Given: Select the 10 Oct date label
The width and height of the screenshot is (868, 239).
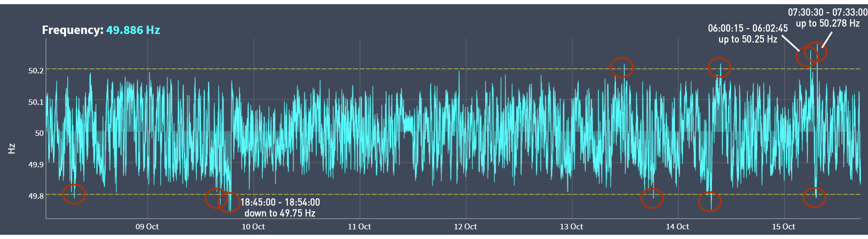Looking at the screenshot, I should coord(253,226).
